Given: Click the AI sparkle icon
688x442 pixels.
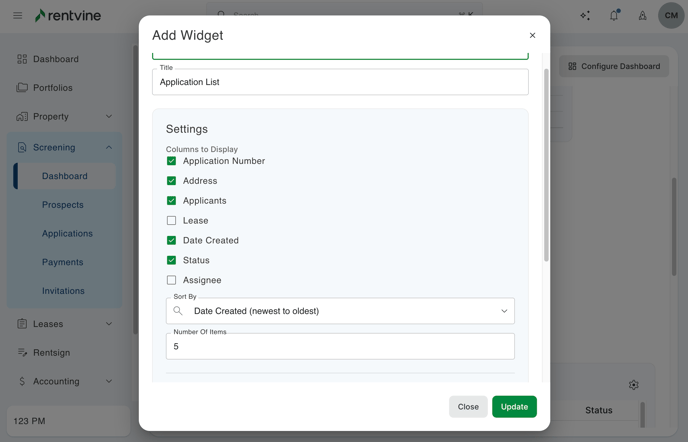Looking at the screenshot, I should [x=585, y=16].
